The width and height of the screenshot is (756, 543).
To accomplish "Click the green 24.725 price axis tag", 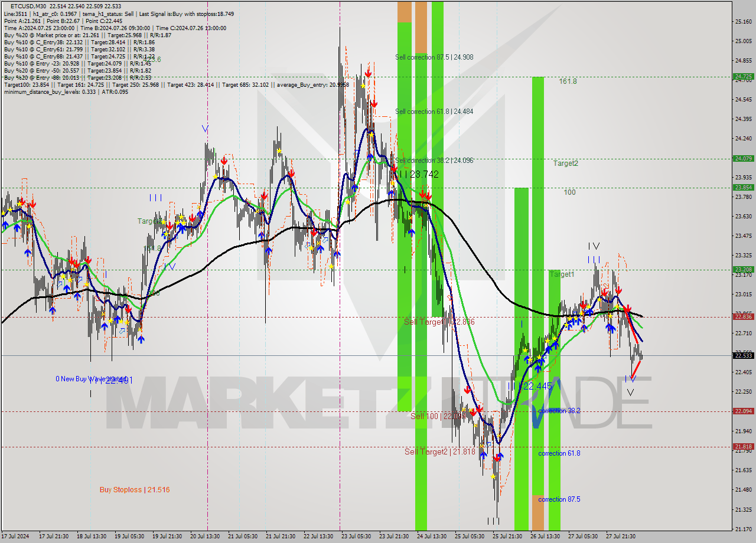I will click(743, 76).
